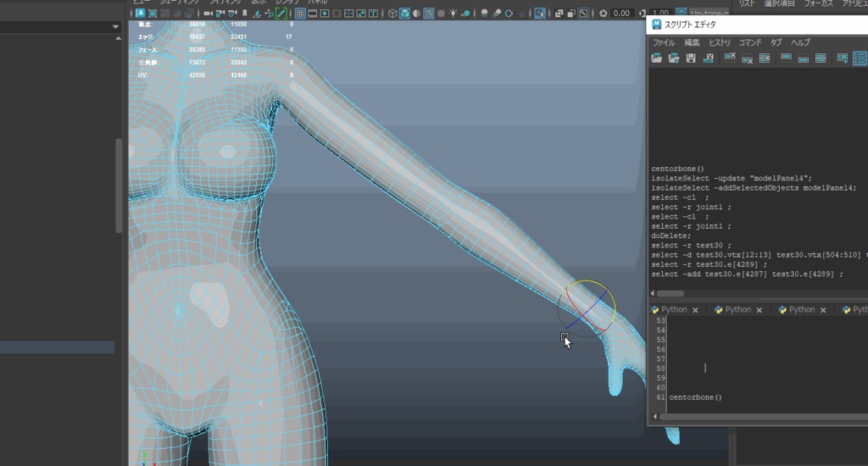The height and width of the screenshot is (466, 868).
Task: Click the Clear History icon
Action: (x=730, y=58)
